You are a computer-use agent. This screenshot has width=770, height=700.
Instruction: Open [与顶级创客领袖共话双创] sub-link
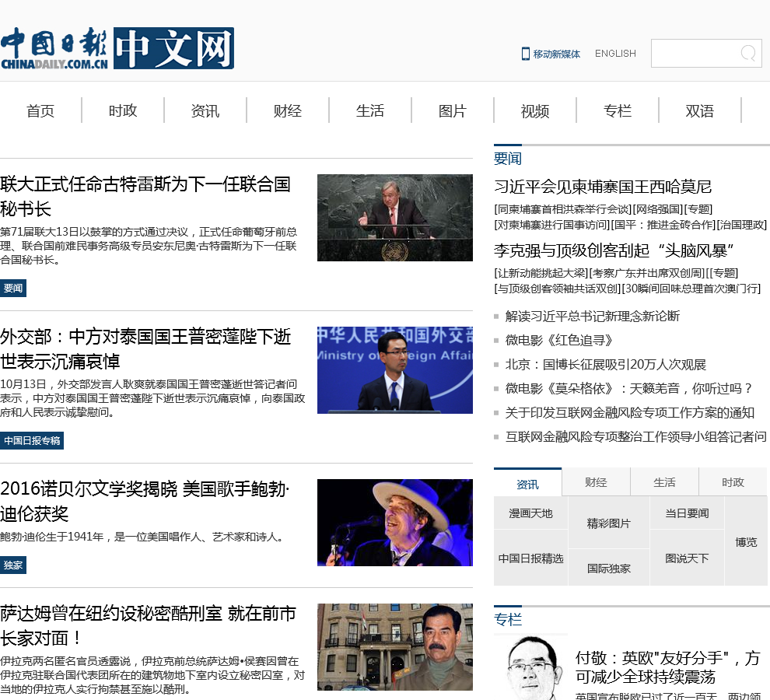click(x=558, y=289)
